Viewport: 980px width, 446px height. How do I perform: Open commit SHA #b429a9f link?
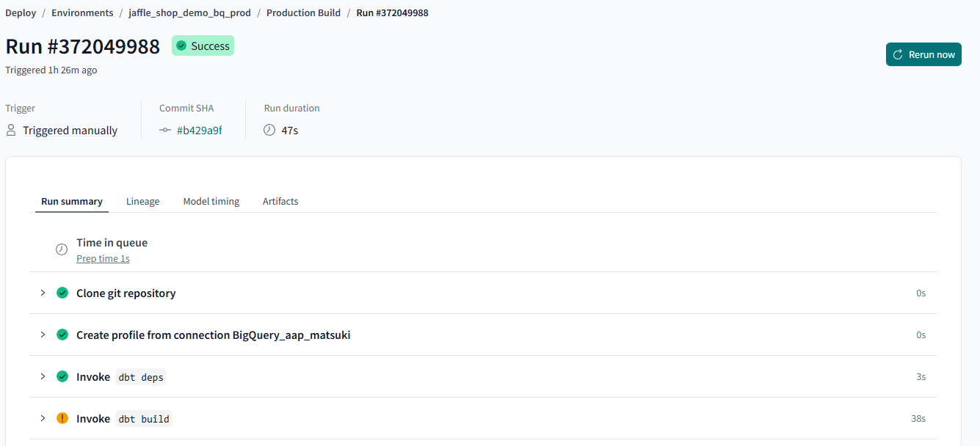(x=199, y=130)
